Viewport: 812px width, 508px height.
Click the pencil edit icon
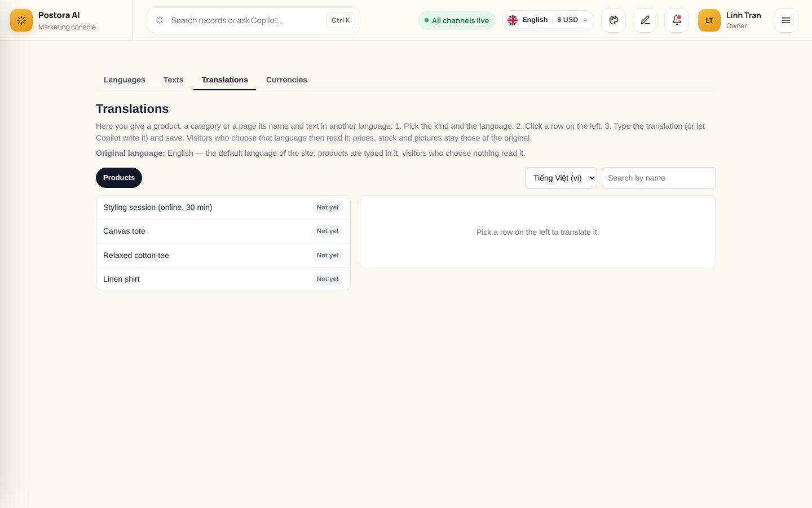tap(645, 20)
